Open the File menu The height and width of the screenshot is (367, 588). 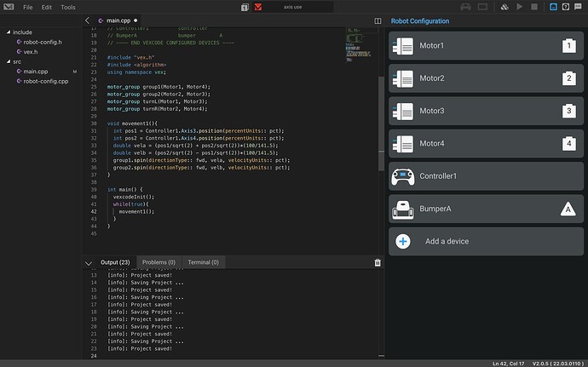[x=28, y=7]
